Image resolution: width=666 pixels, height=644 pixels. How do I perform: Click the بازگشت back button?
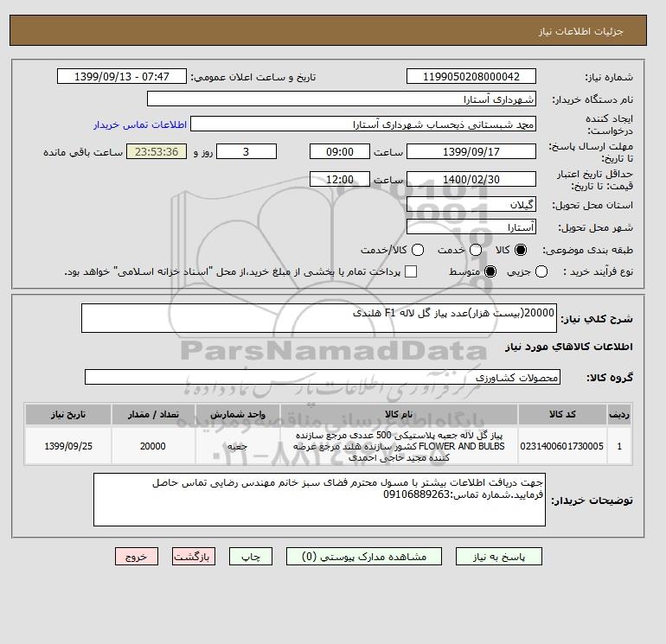point(194,556)
